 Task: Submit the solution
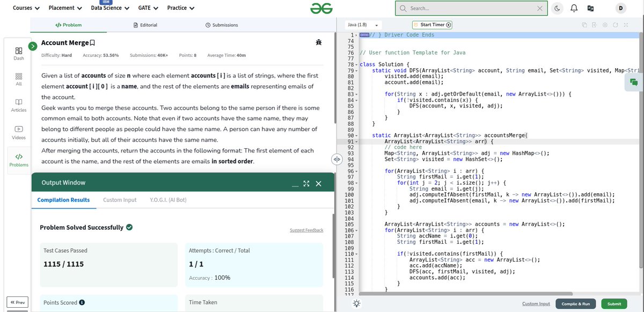click(x=614, y=304)
